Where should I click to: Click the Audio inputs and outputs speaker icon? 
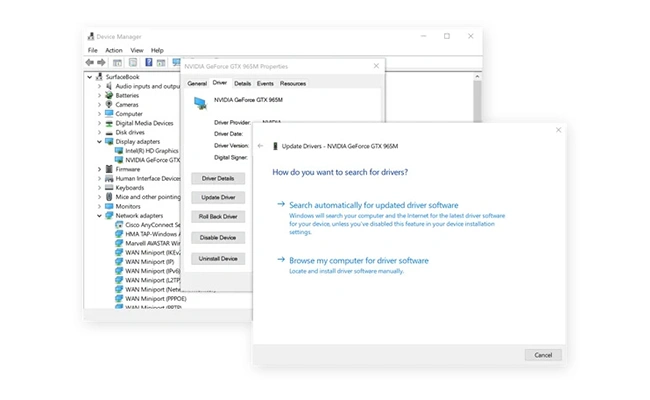point(109,86)
